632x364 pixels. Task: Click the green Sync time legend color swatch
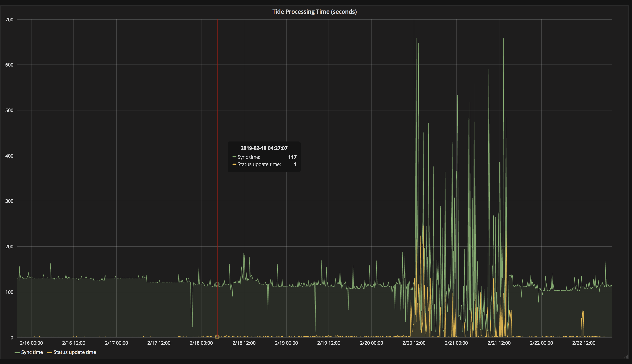click(x=17, y=353)
